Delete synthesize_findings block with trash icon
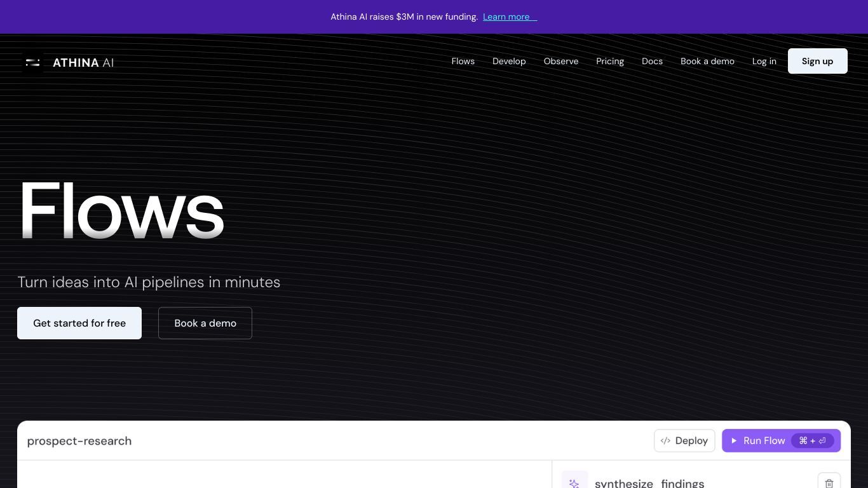 point(829,482)
